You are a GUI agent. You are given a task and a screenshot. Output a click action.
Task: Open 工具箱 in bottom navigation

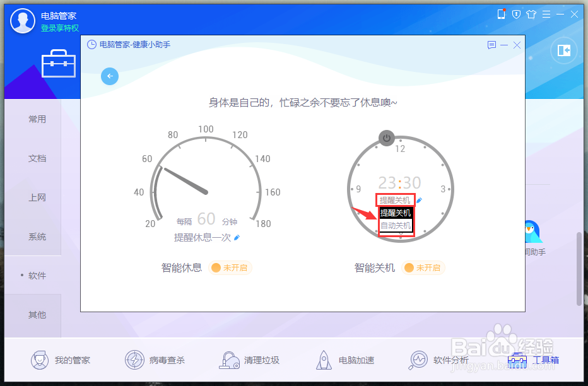(x=533, y=360)
